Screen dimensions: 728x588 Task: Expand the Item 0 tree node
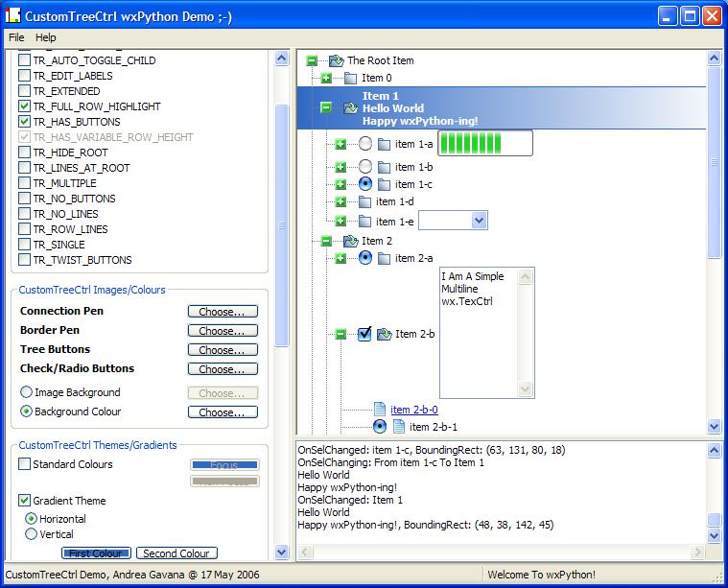[x=326, y=78]
